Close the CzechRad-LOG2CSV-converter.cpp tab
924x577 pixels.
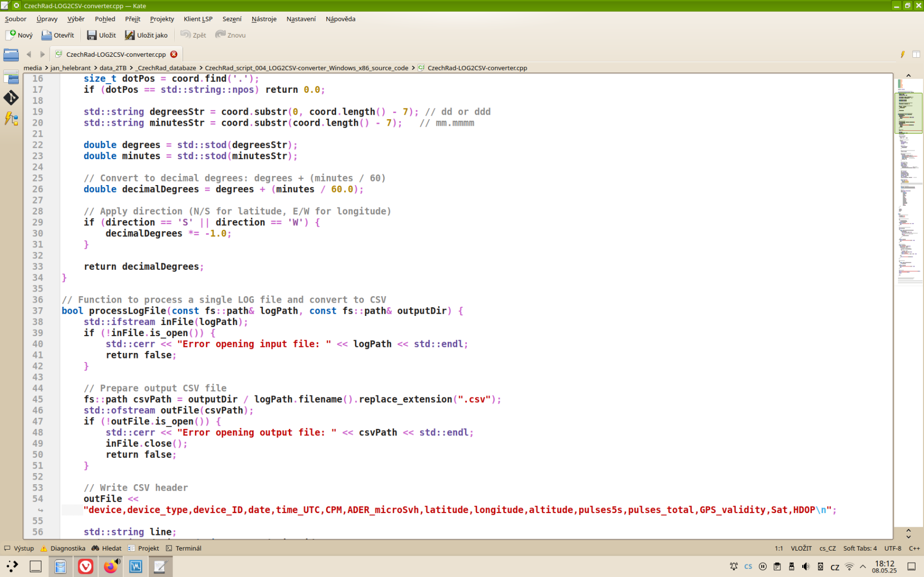coord(174,54)
